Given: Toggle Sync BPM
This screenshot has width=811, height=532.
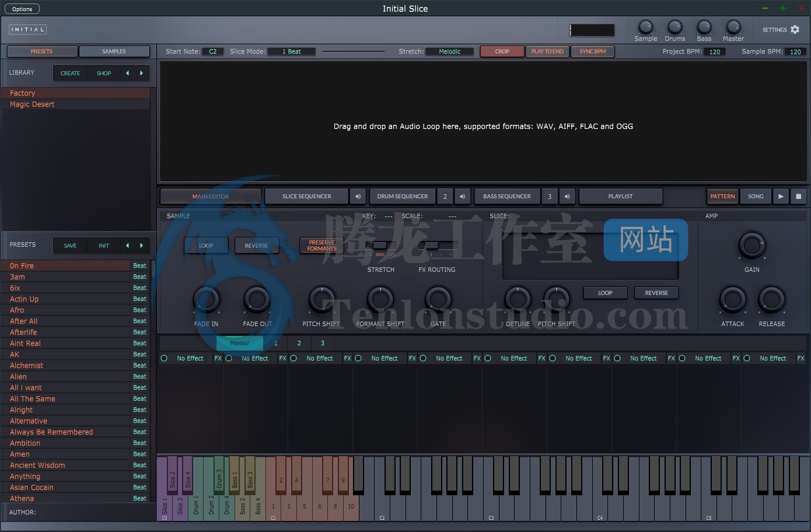Looking at the screenshot, I should [x=592, y=51].
